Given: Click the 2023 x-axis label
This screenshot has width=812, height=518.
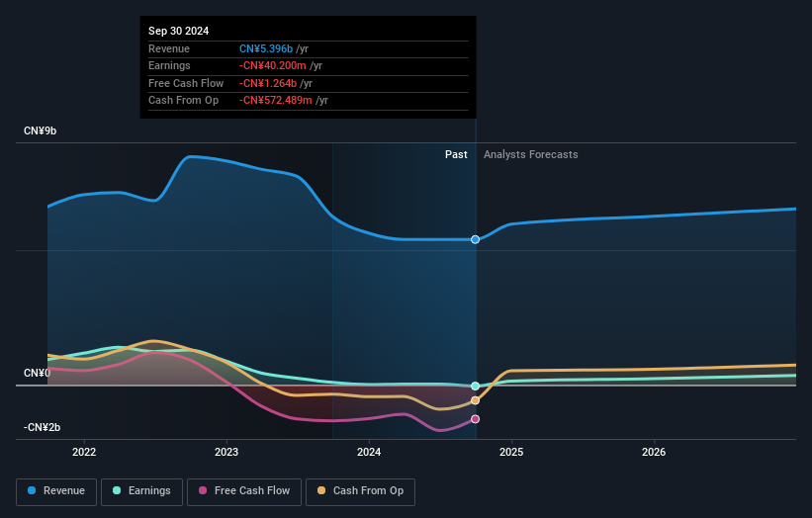Looking at the screenshot, I should (226, 452).
